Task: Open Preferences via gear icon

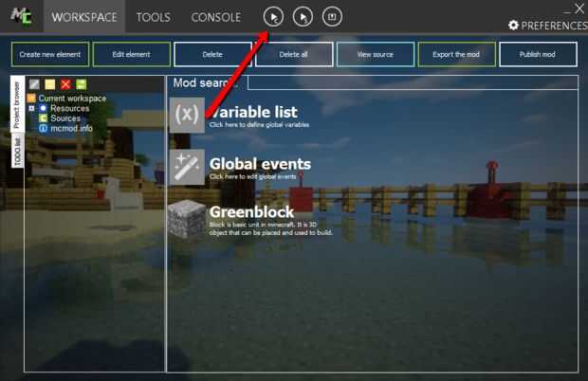Action: [x=513, y=25]
